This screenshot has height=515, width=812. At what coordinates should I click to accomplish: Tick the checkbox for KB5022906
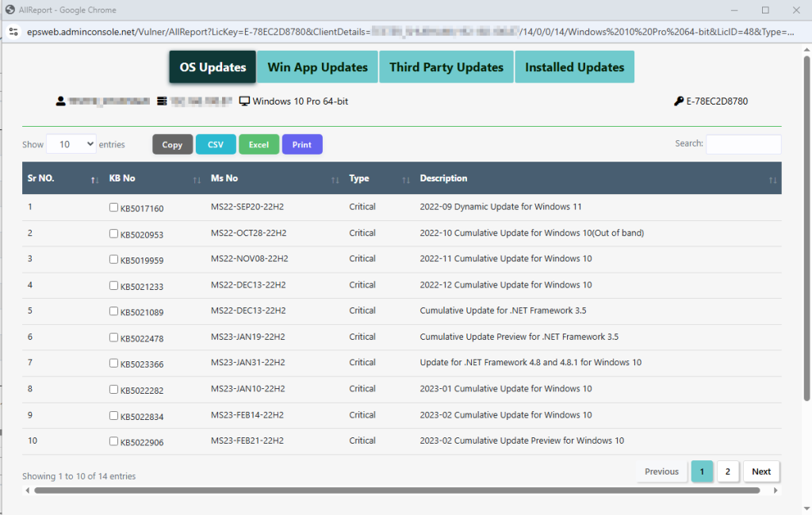[113, 441]
